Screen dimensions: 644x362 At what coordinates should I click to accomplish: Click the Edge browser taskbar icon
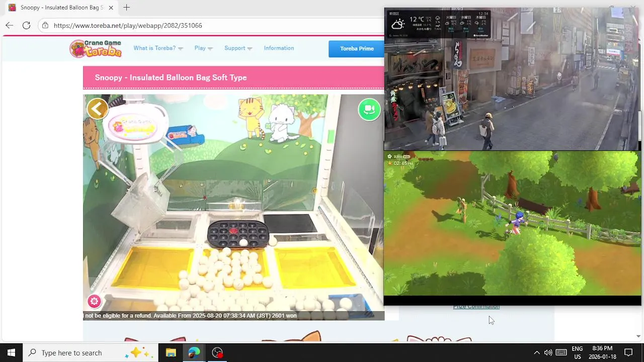(194, 352)
